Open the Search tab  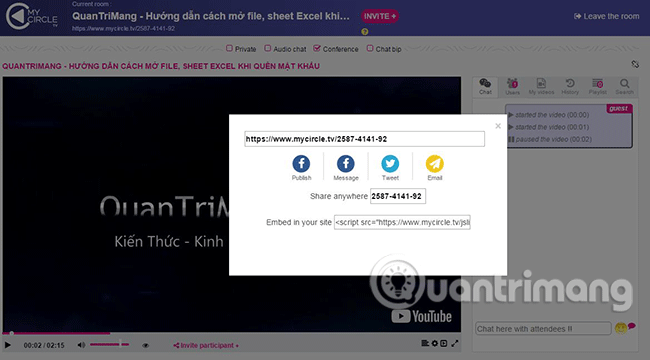click(x=624, y=86)
